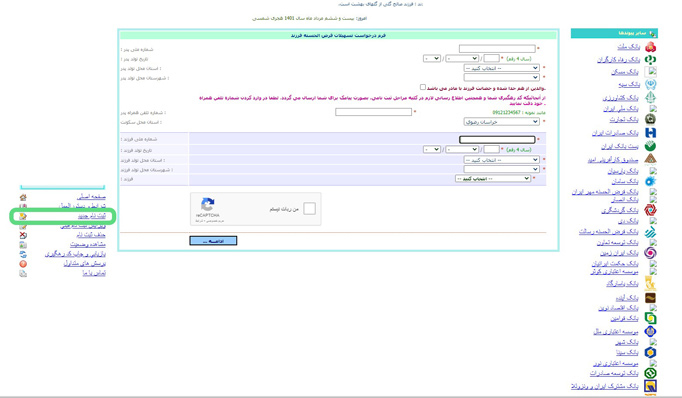The height and width of the screenshot is (398, 682).
Task: Open the highlighted new registration menu link
Action: (92, 216)
